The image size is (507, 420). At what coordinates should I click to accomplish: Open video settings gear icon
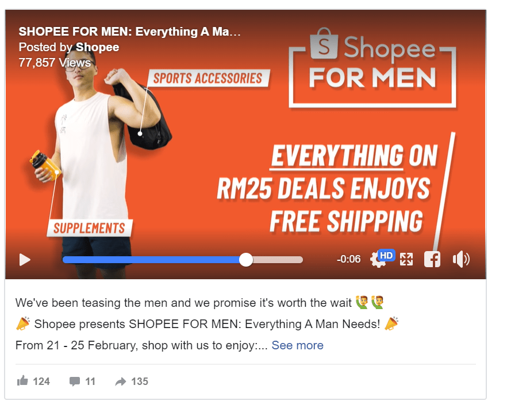377,260
